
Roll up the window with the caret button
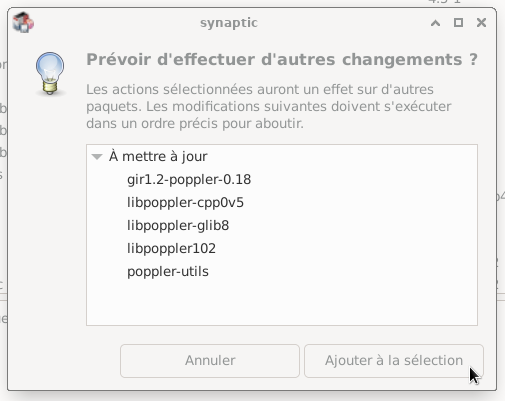pyautogui.click(x=435, y=23)
